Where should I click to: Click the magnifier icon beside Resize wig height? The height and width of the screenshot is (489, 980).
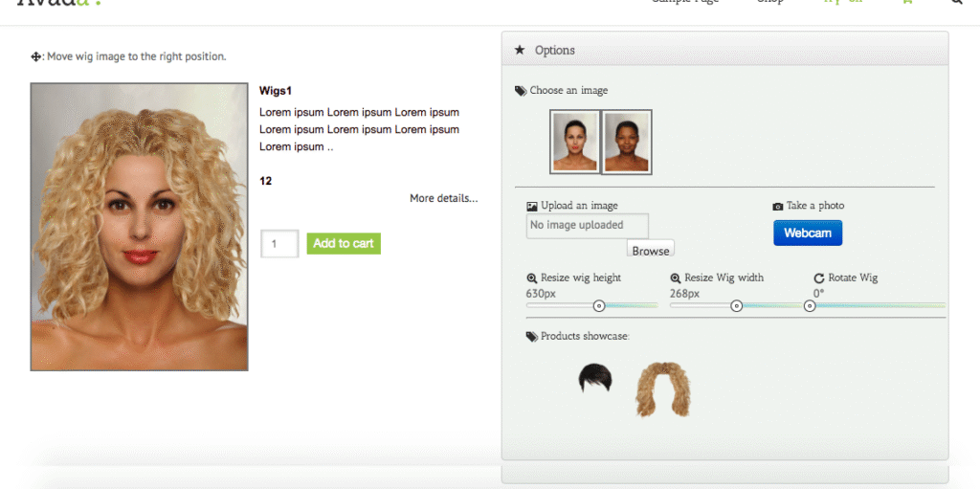(x=532, y=278)
